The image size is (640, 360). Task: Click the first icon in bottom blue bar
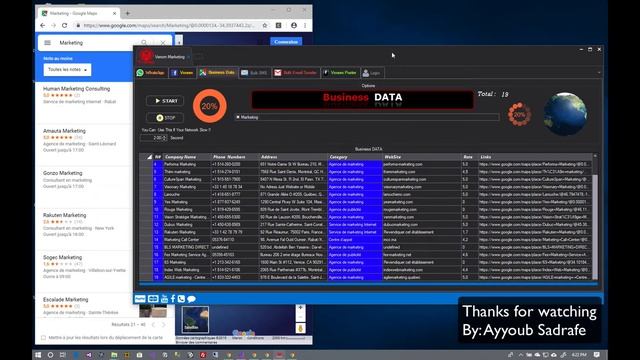[140, 299]
